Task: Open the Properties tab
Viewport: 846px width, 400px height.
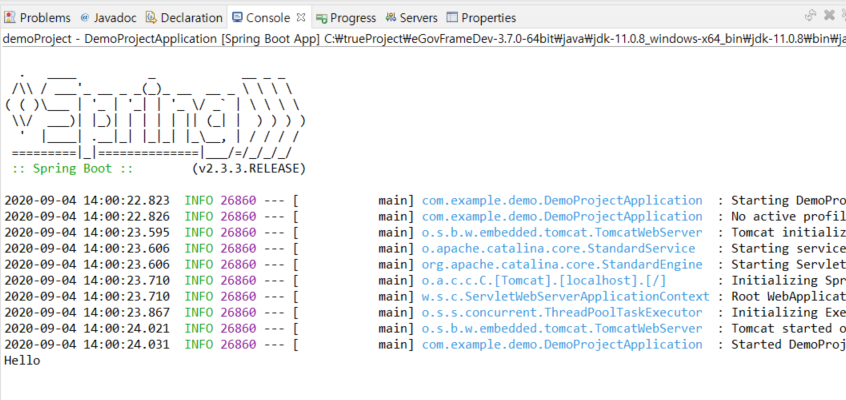Action: [482, 18]
